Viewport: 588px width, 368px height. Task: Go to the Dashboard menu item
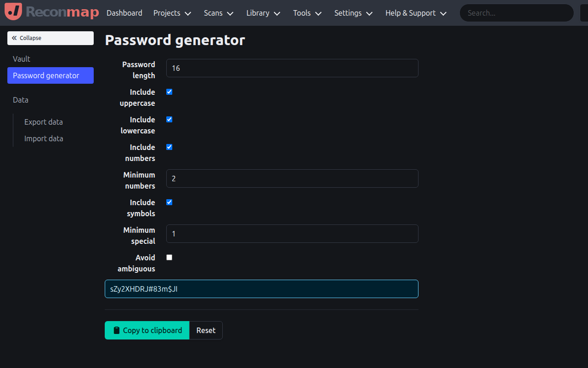tap(124, 13)
